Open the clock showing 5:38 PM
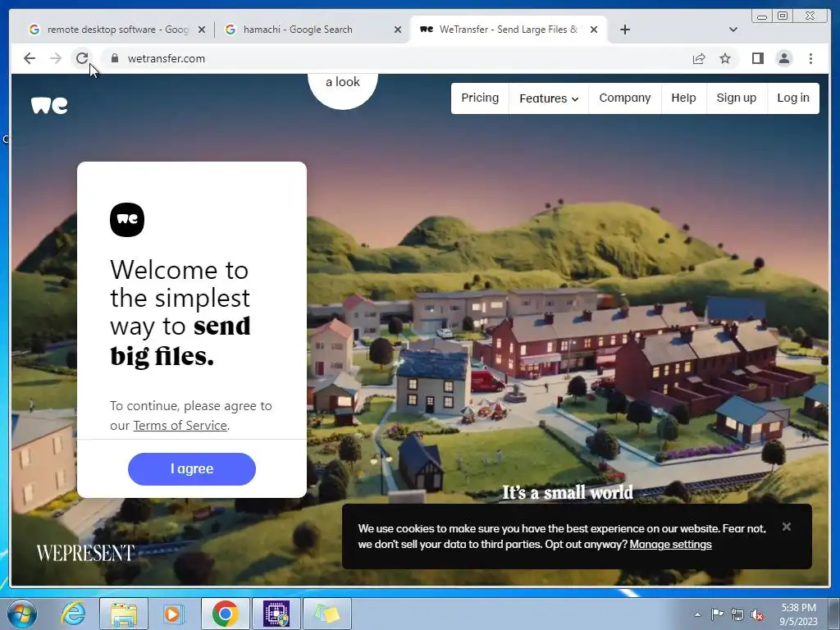Image resolution: width=840 pixels, height=630 pixels. pyautogui.click(x=798, y=614)
